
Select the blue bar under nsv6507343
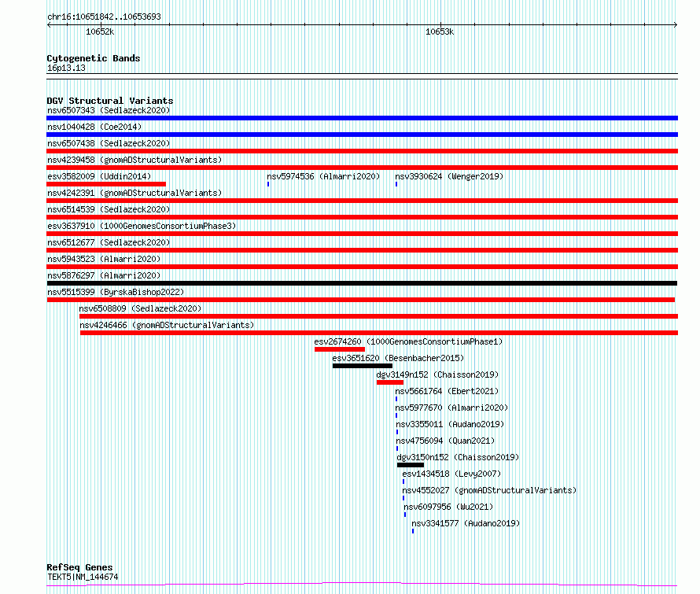click(362, 118)
